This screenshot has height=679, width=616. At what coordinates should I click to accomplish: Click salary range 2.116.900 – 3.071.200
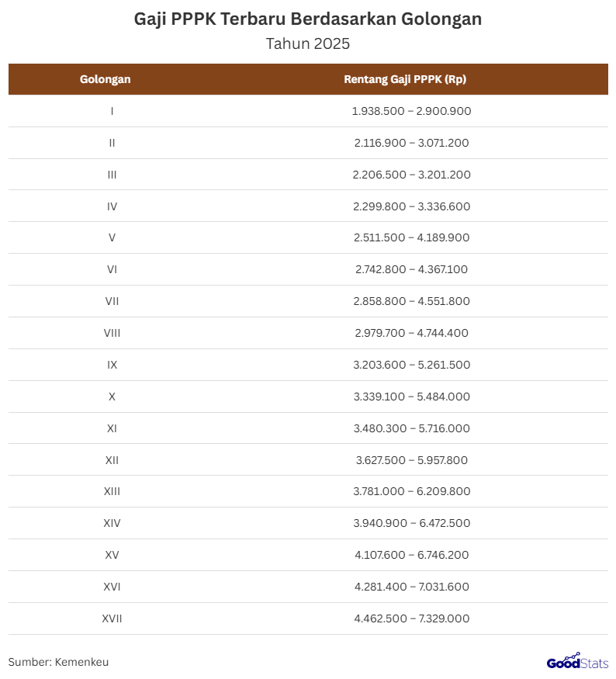[411, 143]
